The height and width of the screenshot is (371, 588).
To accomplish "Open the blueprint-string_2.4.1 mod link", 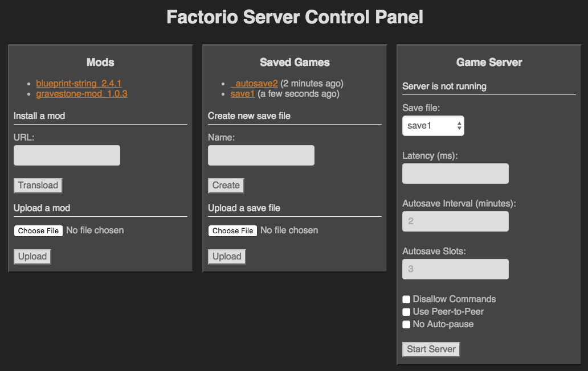I will [x=79, y=83].
